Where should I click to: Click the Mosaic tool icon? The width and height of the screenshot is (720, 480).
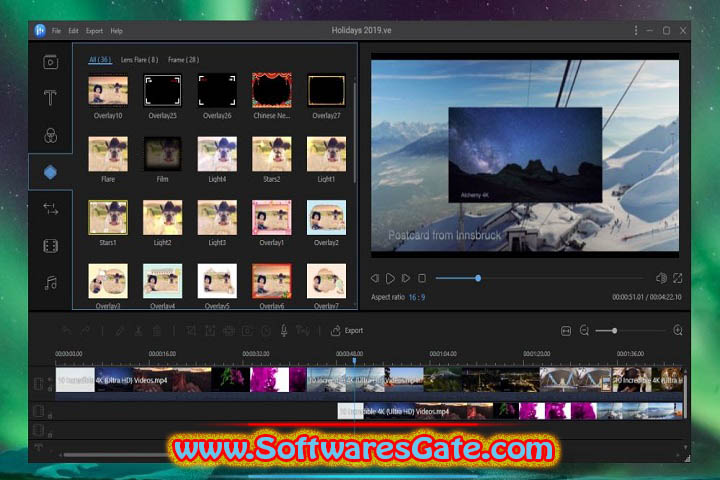tap(229, 330)
